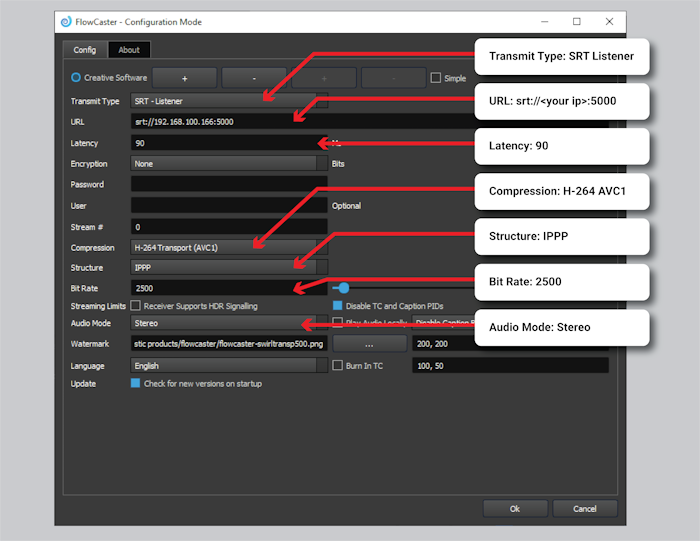Click the Burn In TC position field 100, 50
700x541 pixels.
pos(510,366)
